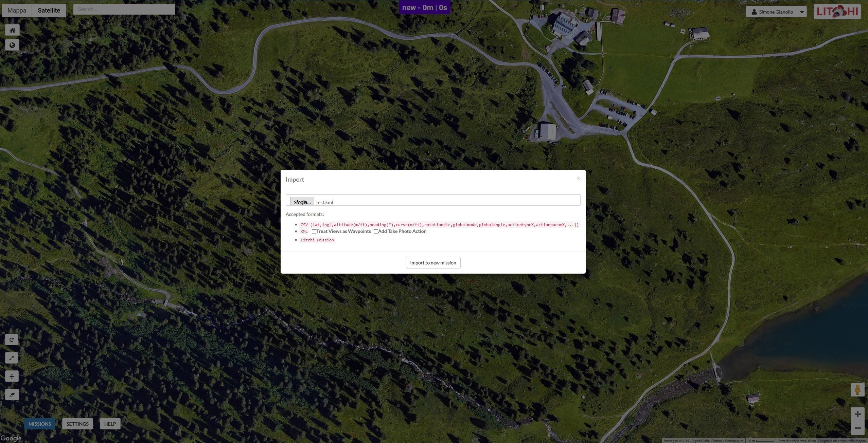Toggle satellite view map type
This screenshot has width=868, height=443.
coord(49,10)
